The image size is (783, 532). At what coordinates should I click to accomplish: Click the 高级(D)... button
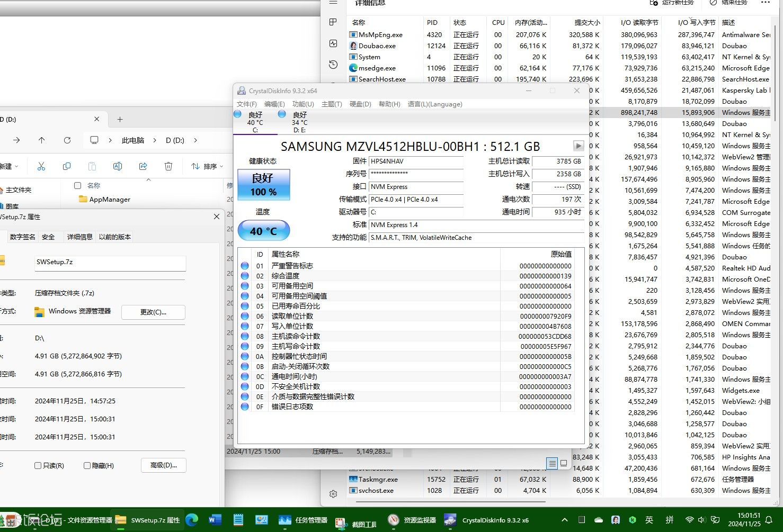coord(164,465)
